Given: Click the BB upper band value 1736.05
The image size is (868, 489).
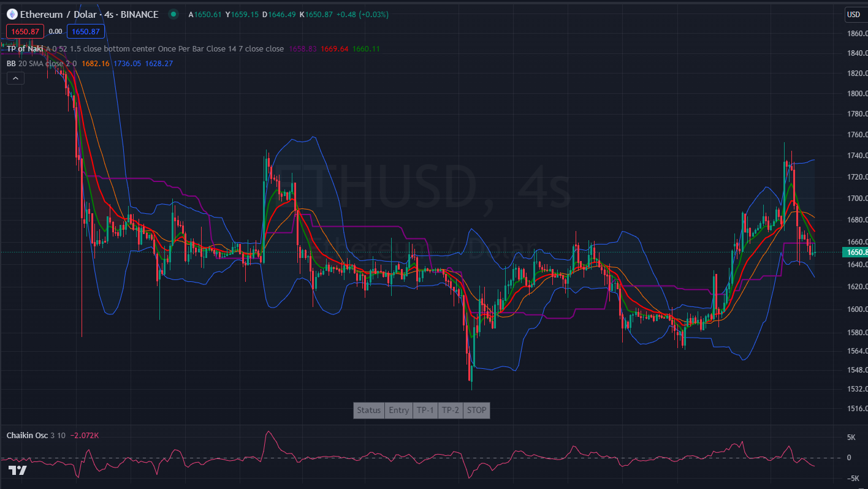Looking at the screenshot, I should [127, 63].
